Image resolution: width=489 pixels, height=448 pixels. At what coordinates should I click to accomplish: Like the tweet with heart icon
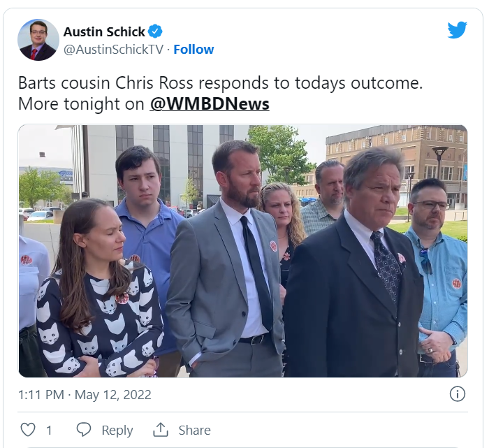point(28,430)
